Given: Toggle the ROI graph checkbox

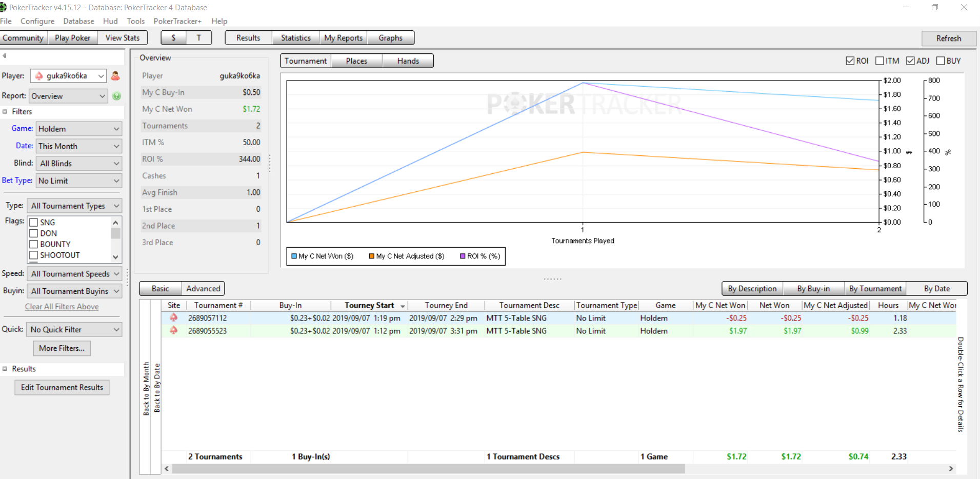Looking at the screenshot, I should [850, 61].
